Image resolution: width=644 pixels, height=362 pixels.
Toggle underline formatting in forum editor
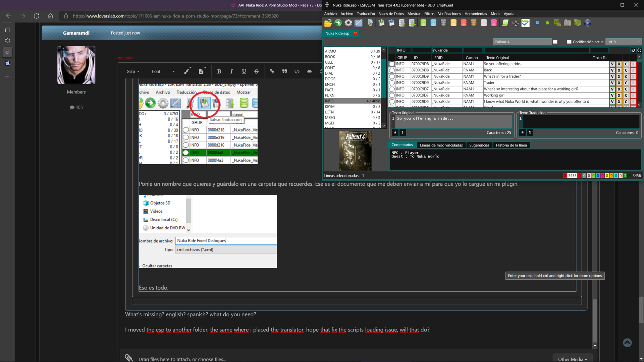[244, 71]
